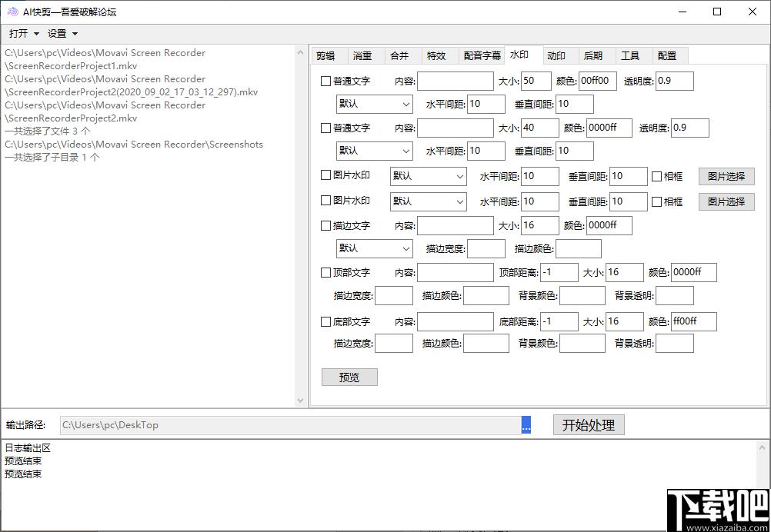This screenshot has width=771, height=532.
Task: Click the 输出路径 text field
Action: point(291,425)
